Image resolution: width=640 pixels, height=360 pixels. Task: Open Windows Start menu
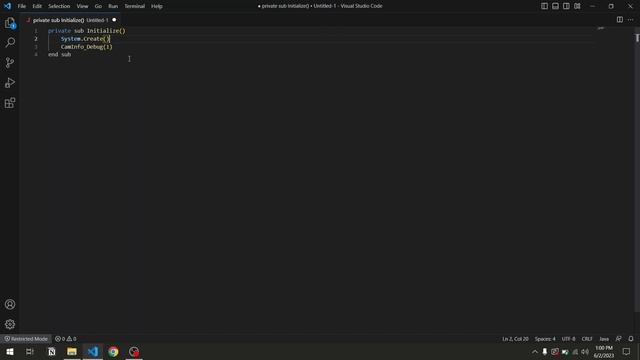[10, 351]
